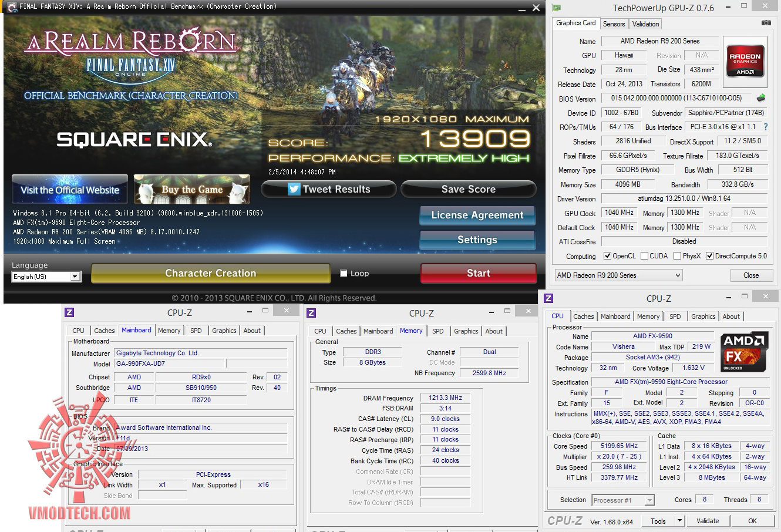The height and width of the screenshot is (532, 781).
Task: Open the License Agreement
Action: click(477, 215)
